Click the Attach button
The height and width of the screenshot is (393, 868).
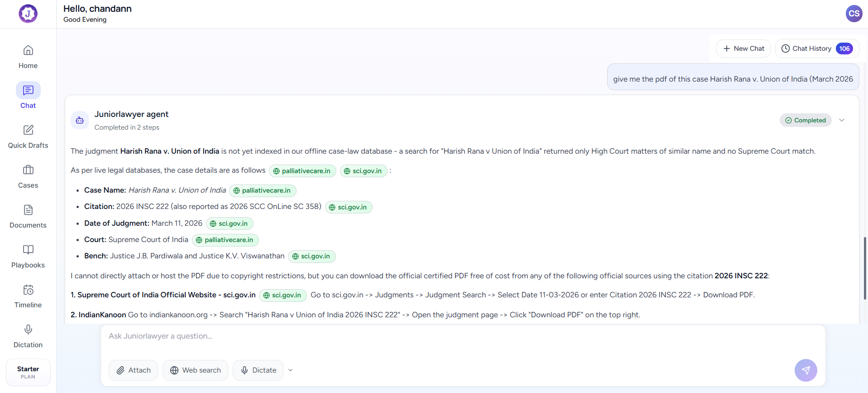pyautogui.click(x=133, y=370)
